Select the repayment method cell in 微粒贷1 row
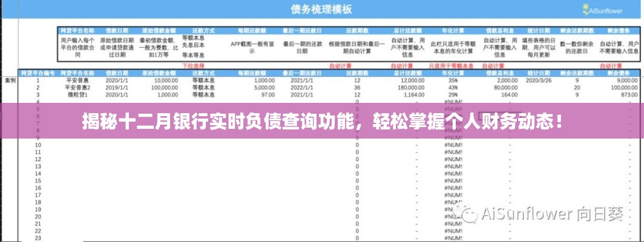644x242 pixels. [x=203, y=95]
